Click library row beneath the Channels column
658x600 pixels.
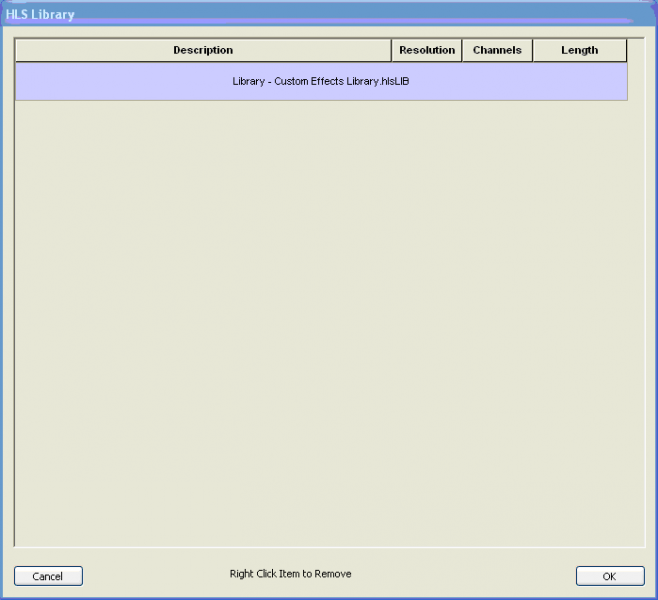(x=497, y=81)
